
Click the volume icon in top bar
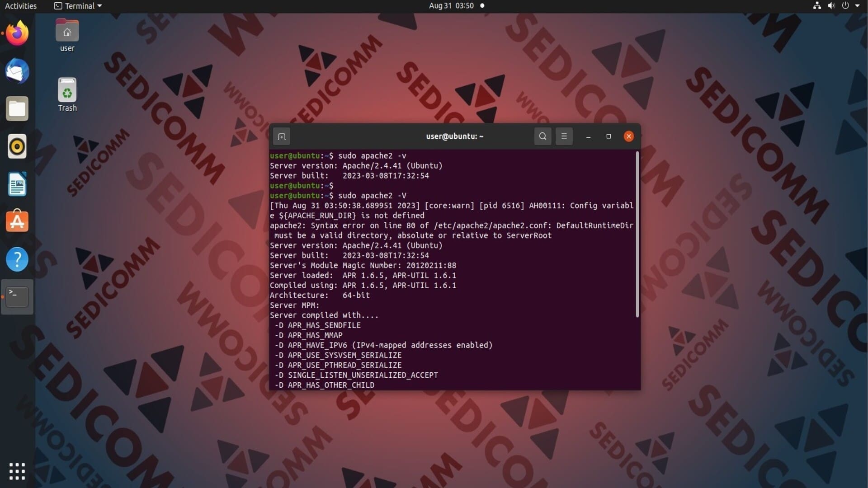coord(831,6)
